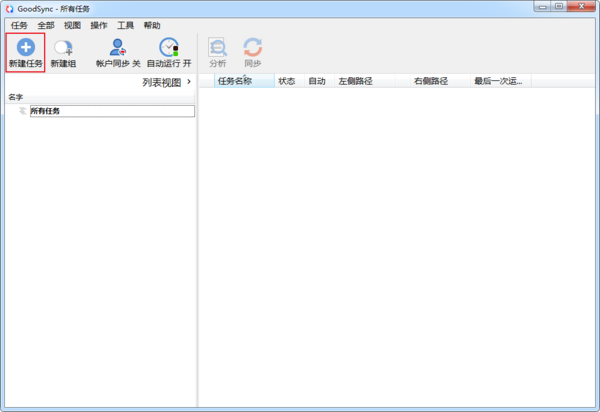Image resolution: width=600 pixels, height=412 pixels.
Task: Open the 工具 menu
Action: (x=125, y=25)
